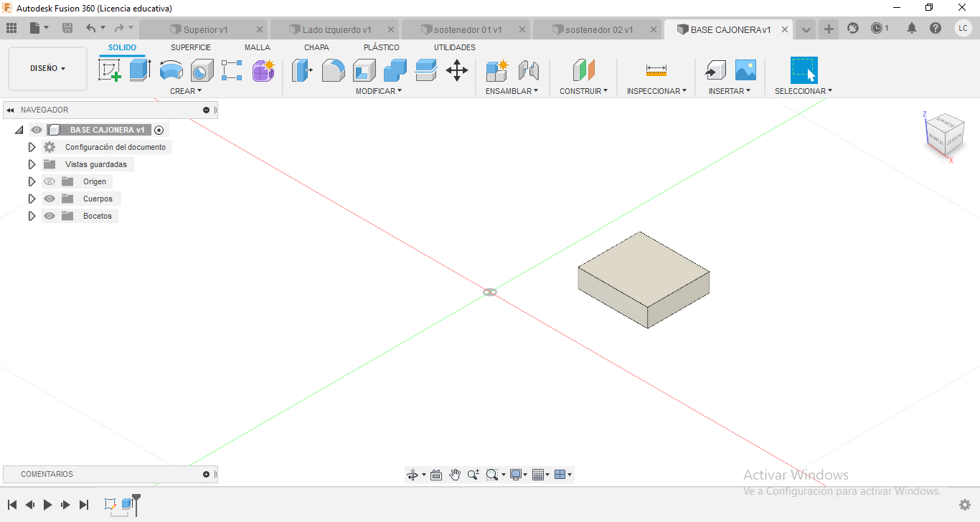Select the Fillet tool in Modificar

click(x=333, y=70)
